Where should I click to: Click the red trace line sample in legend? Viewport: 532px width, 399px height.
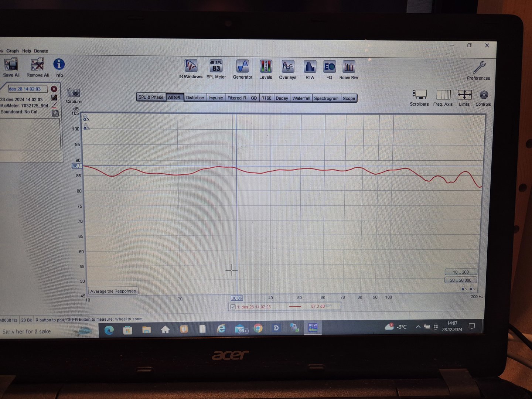(x=295, y=307)
